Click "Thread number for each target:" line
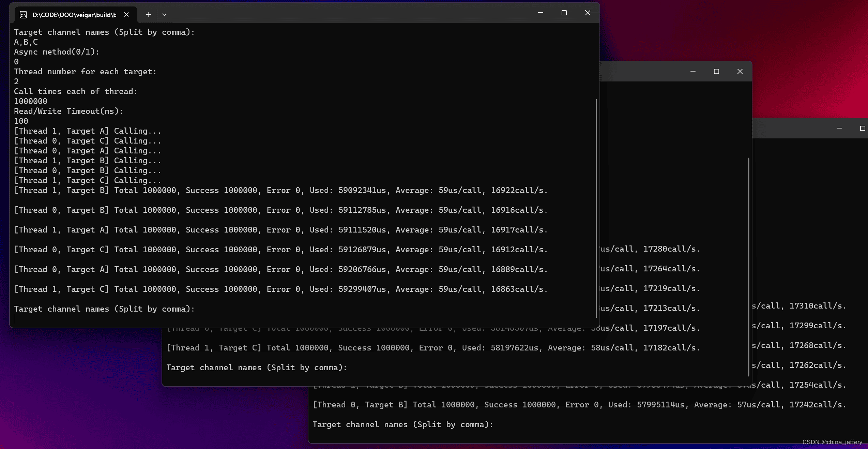The width and height of the screenshot is (868, 449). pos(85,72)
